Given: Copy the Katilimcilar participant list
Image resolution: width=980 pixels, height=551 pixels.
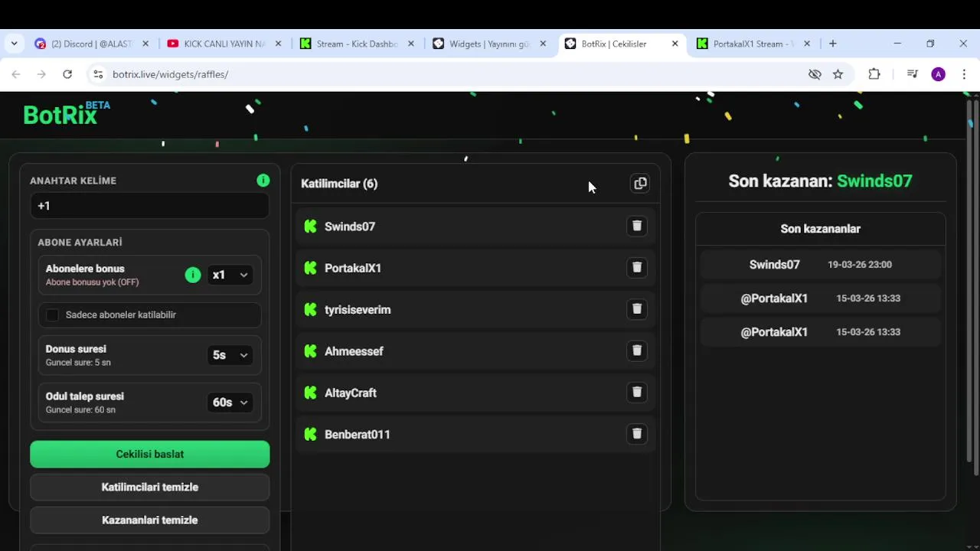Looking at the screenshot, I should click(x=640, y=184).
